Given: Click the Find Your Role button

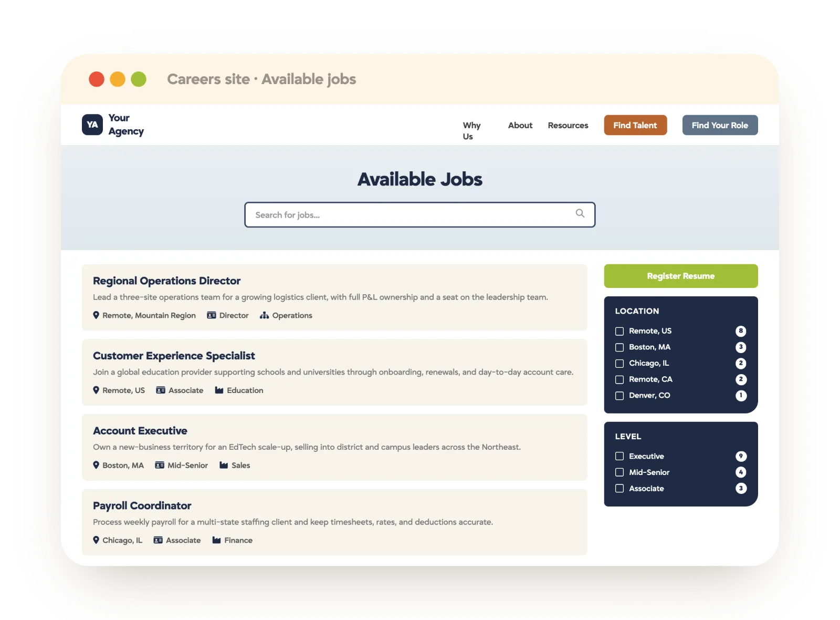Looking at the screenshot, I should coord(720,125).
